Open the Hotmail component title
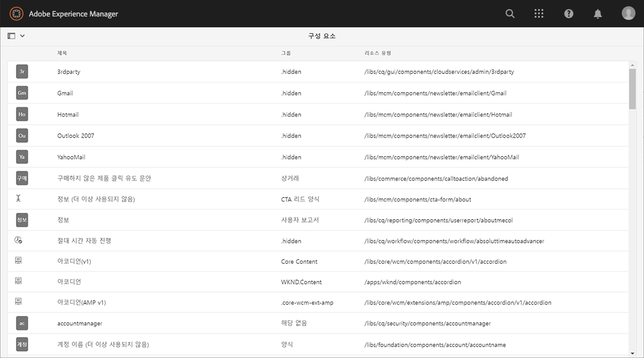The image size is (644, 358). click(68, 114)
